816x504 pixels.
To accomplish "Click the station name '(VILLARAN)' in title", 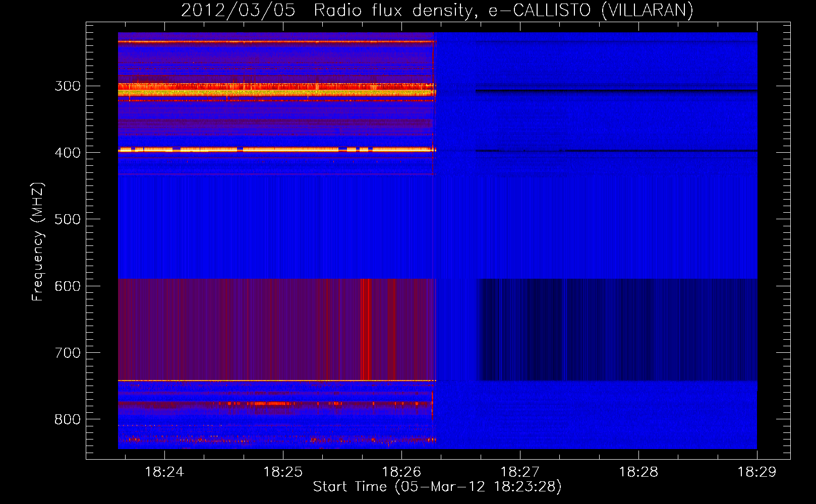I will pyautogui.click(x=647, y=11).
